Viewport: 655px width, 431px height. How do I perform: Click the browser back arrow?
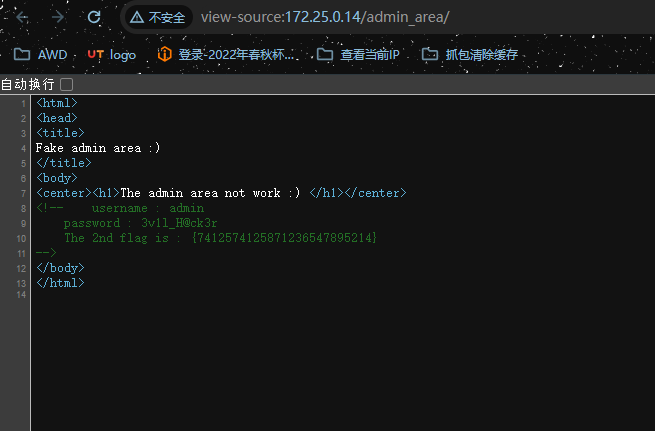(22, 17)
